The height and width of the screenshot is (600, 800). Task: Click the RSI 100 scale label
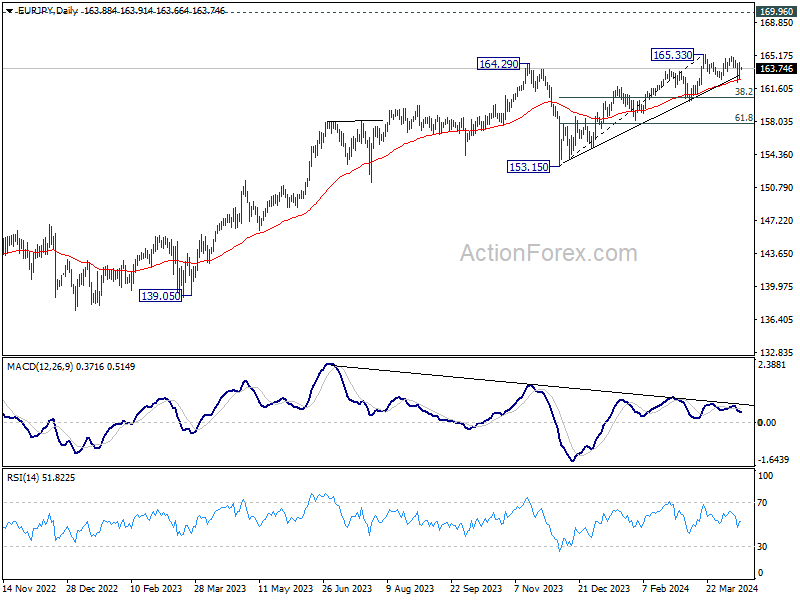point(766,476)
